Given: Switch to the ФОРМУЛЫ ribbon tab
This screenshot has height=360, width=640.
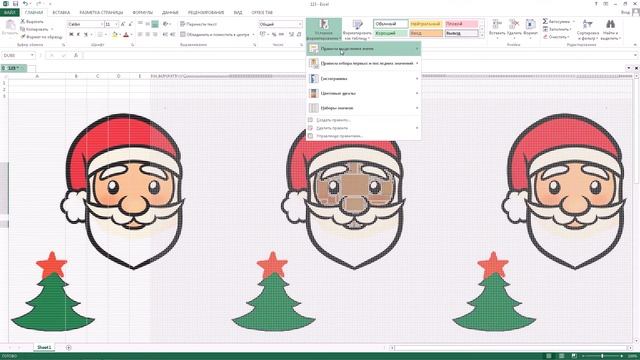Looking at the screenshot, I should (142, 13).
